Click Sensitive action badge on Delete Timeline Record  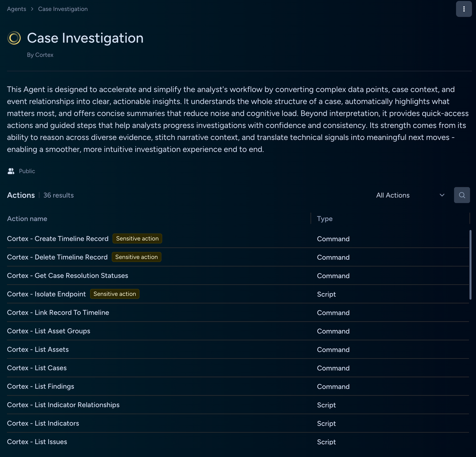coord(136,257)
